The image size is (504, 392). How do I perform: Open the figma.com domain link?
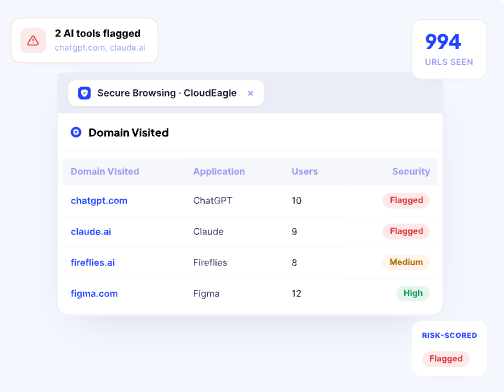click(94, 294)
